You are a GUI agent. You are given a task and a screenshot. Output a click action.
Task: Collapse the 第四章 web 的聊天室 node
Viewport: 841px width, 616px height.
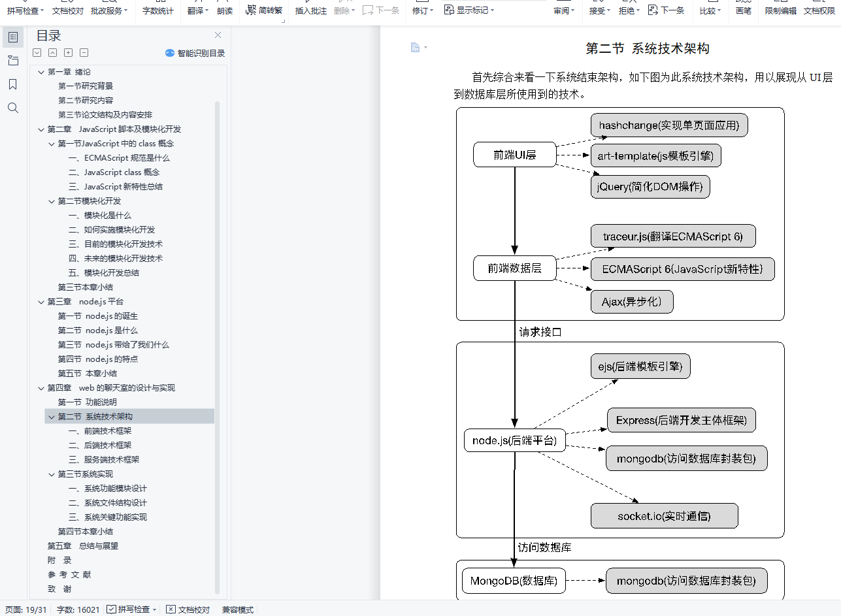[x=41, y=388]
